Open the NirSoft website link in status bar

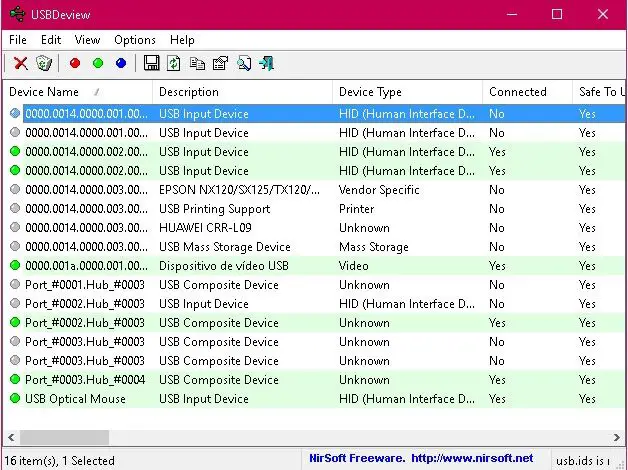[x=472, y=458]
